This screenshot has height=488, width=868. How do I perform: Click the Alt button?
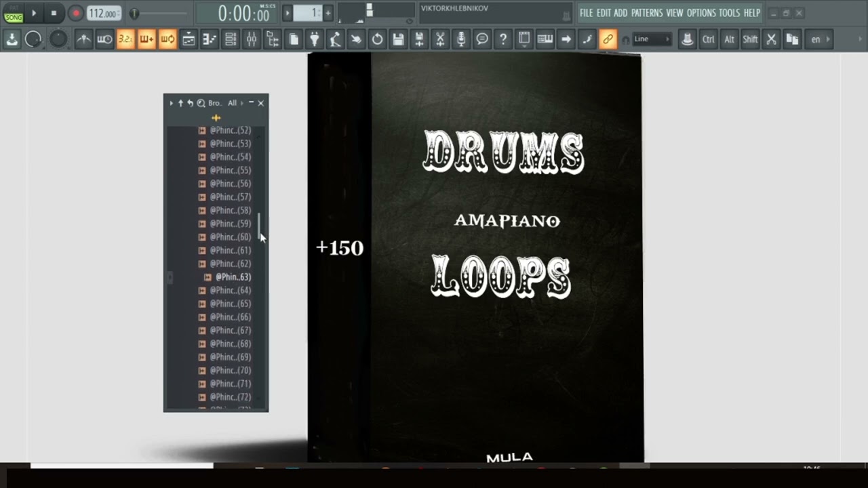[x=729, y=39]
